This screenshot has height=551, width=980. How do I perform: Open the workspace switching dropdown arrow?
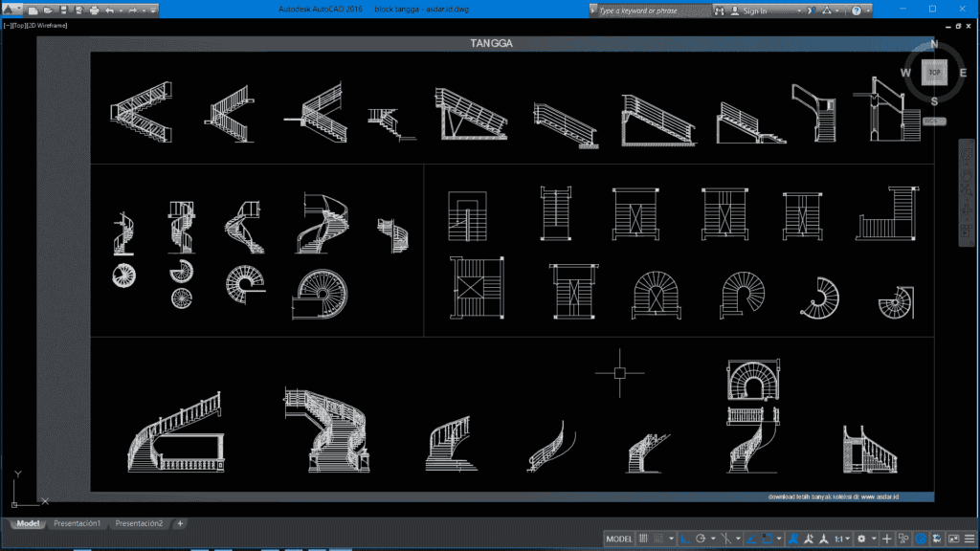tap(874, 539)
